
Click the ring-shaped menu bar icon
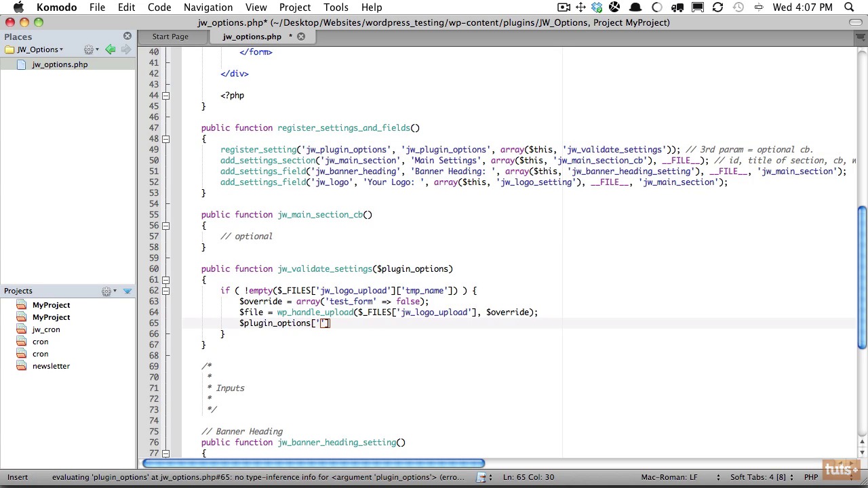657,7
